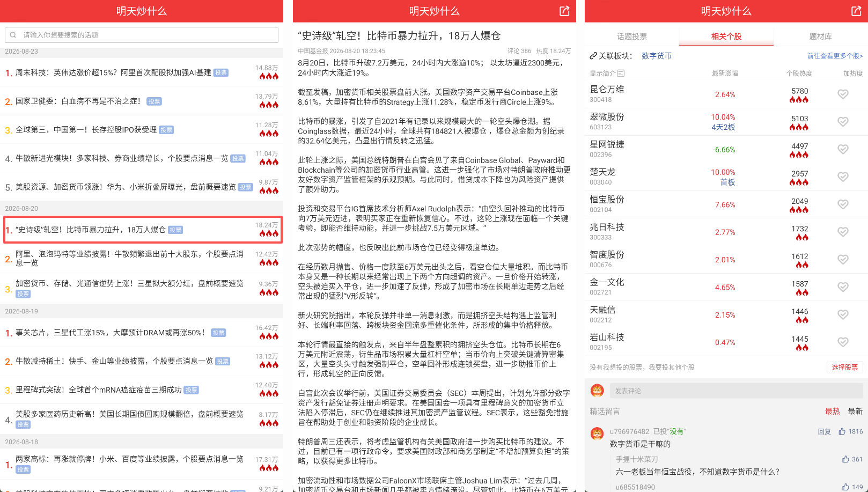Click the 选择股票 button
868x492 pixels.
(845, 368)
